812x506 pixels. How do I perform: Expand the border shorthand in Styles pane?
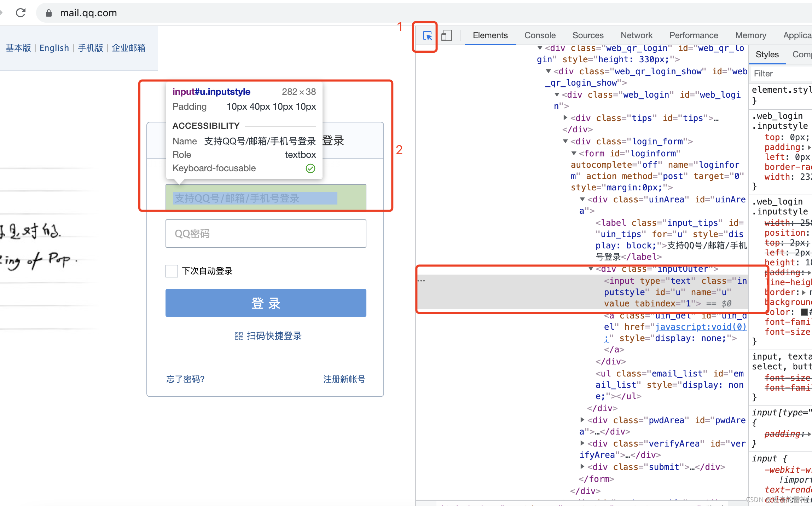tap(804, 293)
